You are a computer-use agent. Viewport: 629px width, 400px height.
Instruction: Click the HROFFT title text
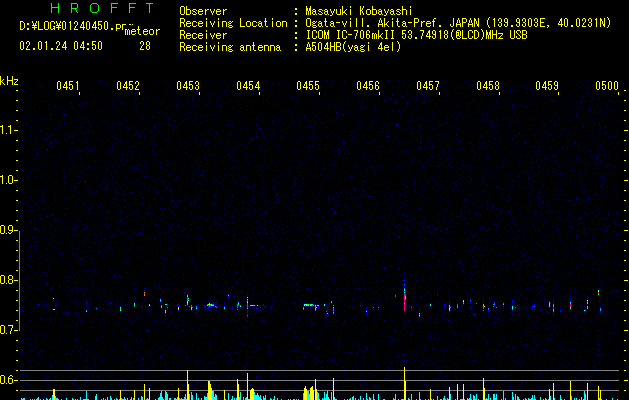coord(102,8)
